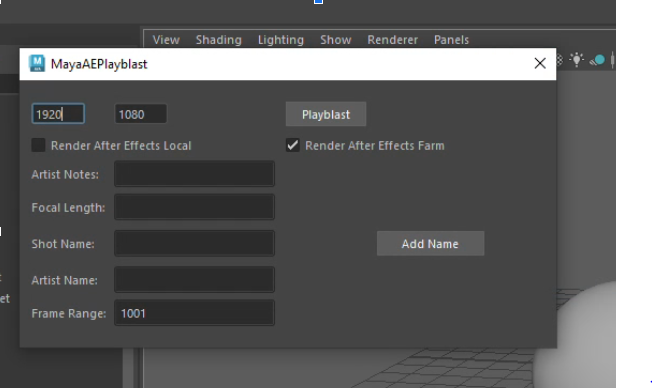Image resolution: width=652 pixels, height=388 pixels.
Task: Click the Focal Length input field
Action: point(194,207)
